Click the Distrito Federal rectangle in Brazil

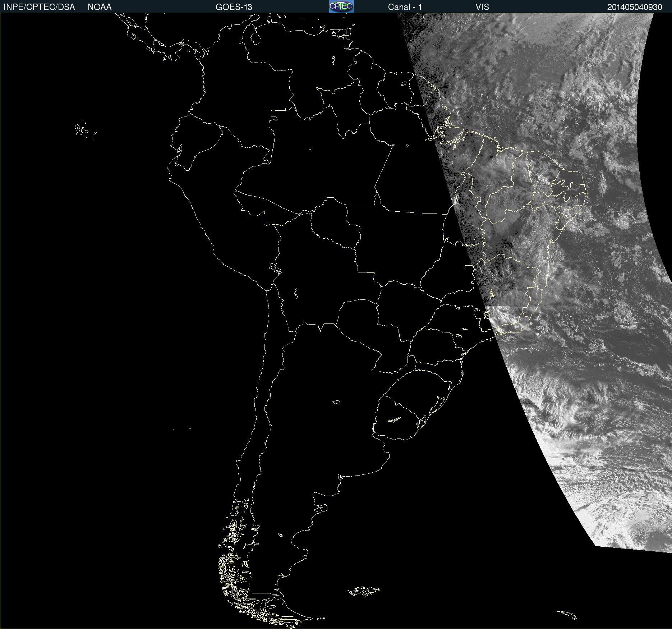pos(469,267)
